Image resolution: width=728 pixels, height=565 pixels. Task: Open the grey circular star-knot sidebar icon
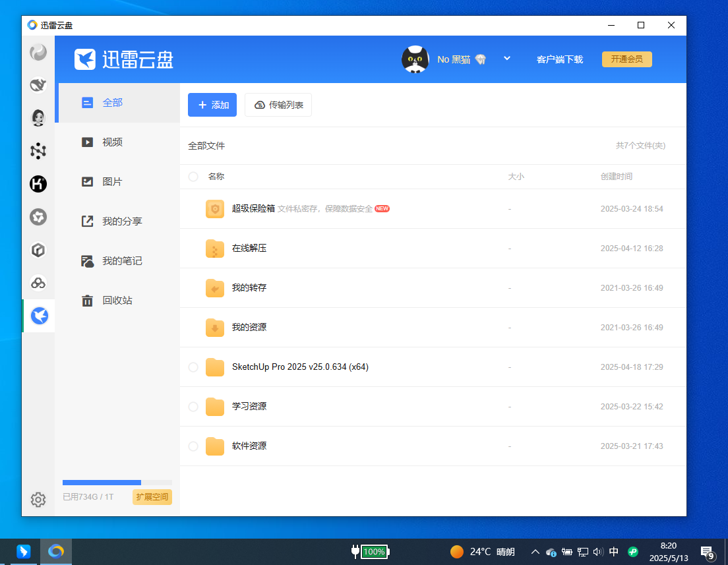coord(38,217)
